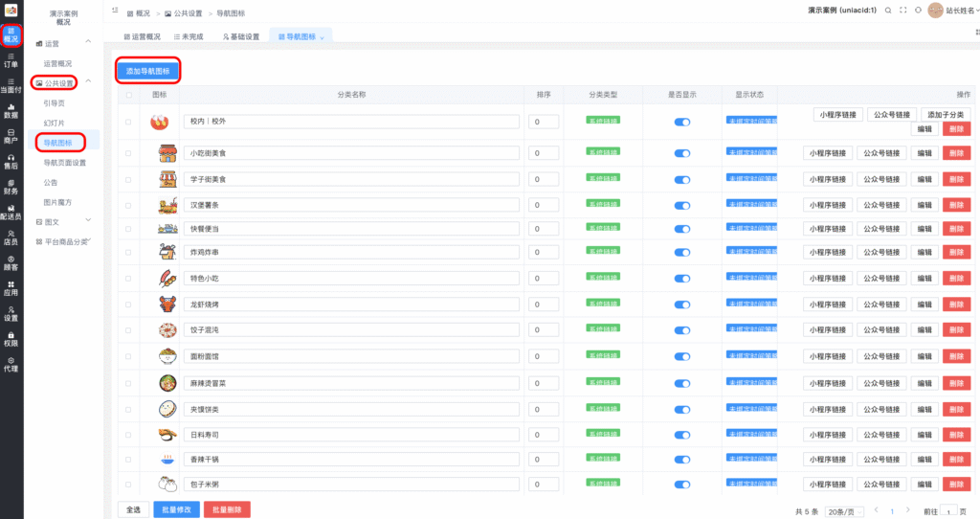Click the menu collapse icon beside breadcrumb
Image resolution: width=980 pixels, height=519 pixels.
pyautogui.click(x=115, y=10)
